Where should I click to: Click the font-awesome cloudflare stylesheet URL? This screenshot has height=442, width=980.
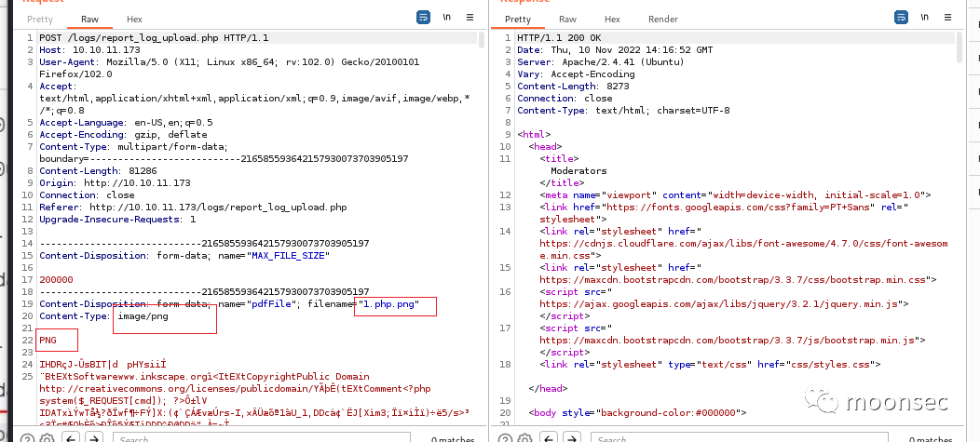coord(743,249)
